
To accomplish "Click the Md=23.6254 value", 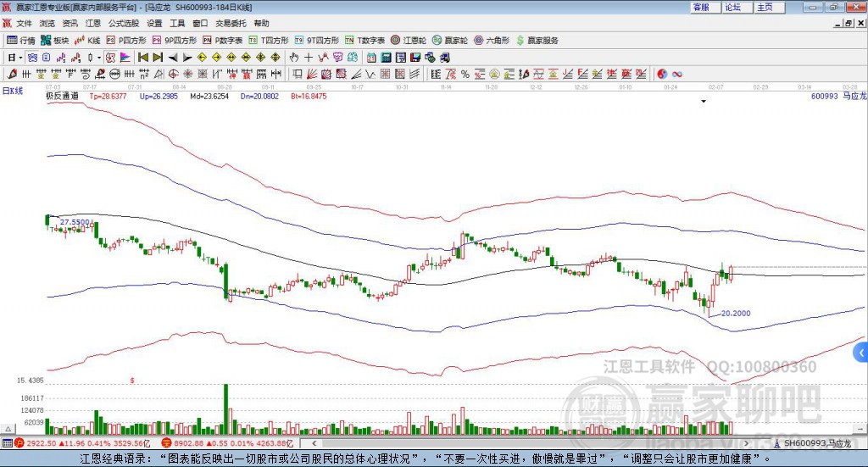I will [209, 96].
